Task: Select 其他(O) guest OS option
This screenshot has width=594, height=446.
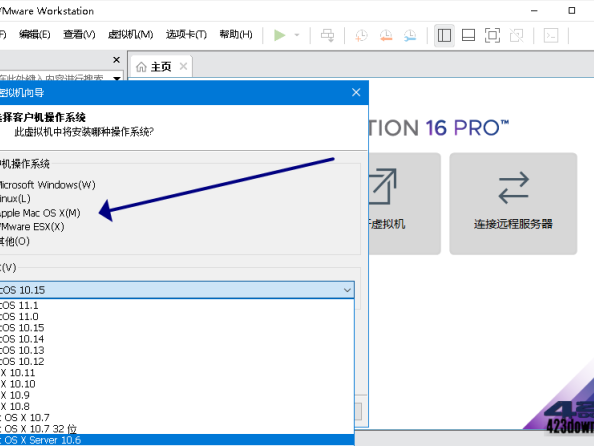Action: point(14,241)
